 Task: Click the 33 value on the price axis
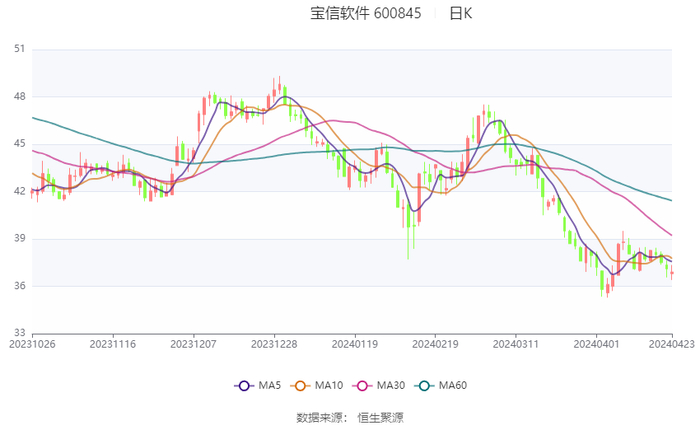click(19, 333)
